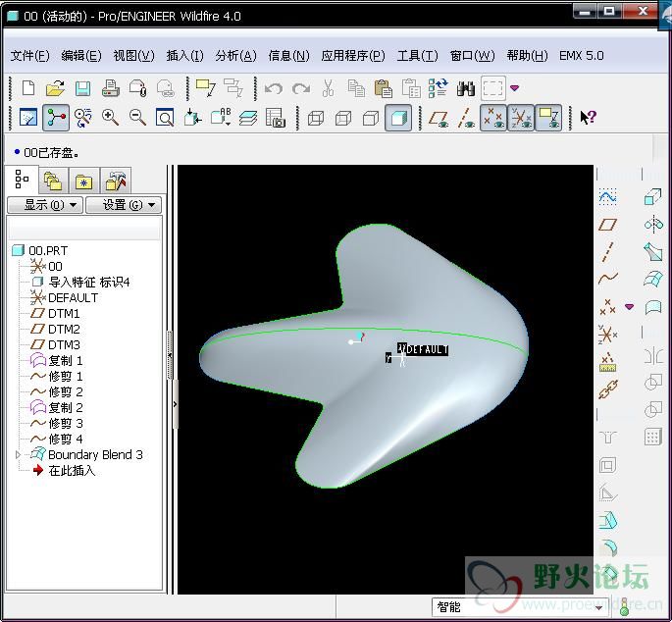Toggle datum planes display
This screenshot has height=622, width=672.
point(438,118)
